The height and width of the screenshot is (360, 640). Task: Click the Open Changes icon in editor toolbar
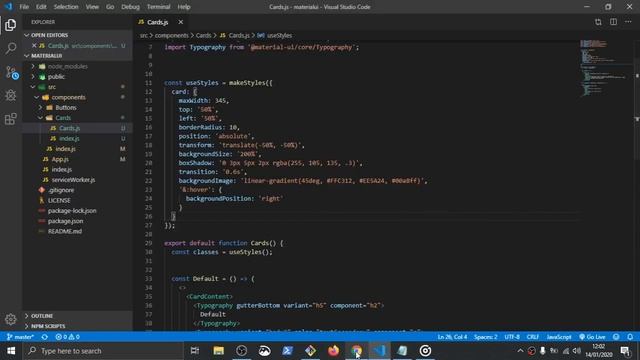click(x=598, y=22)
